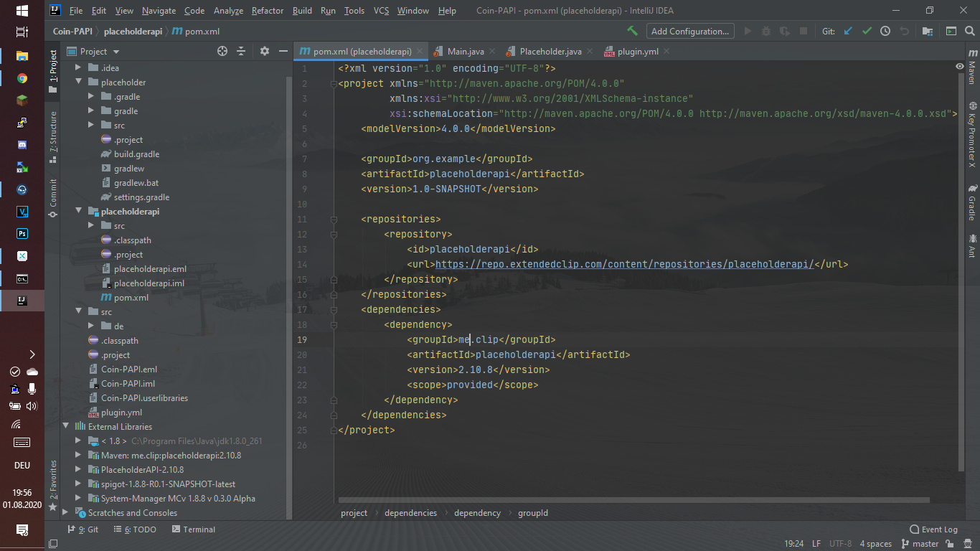The image size is (980, 551).
Task: Expand the .idea folder
Action: click(x=77, y=67)
